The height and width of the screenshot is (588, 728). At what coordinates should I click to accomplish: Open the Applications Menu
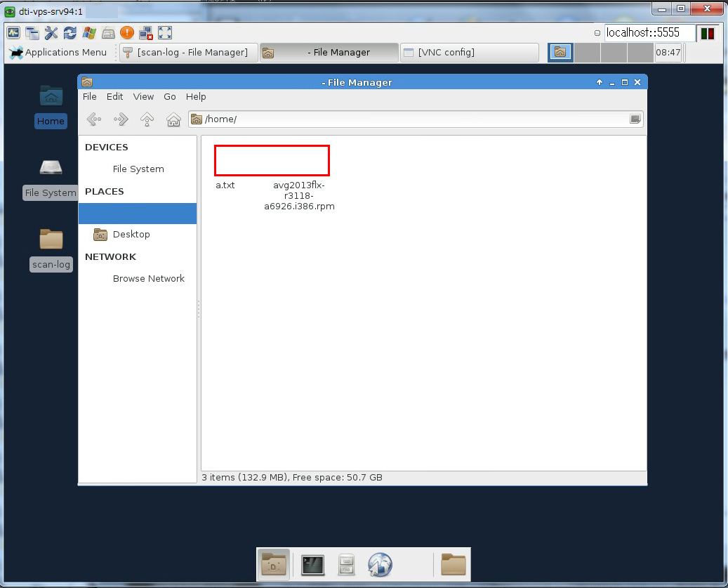point(58,52)
